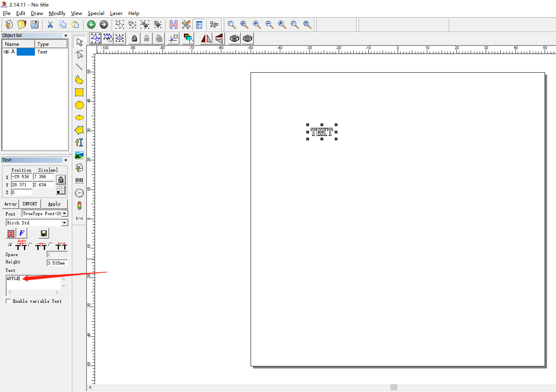Open the Modify menu
This screenshot has width=556, height=392.
[57, 13]
